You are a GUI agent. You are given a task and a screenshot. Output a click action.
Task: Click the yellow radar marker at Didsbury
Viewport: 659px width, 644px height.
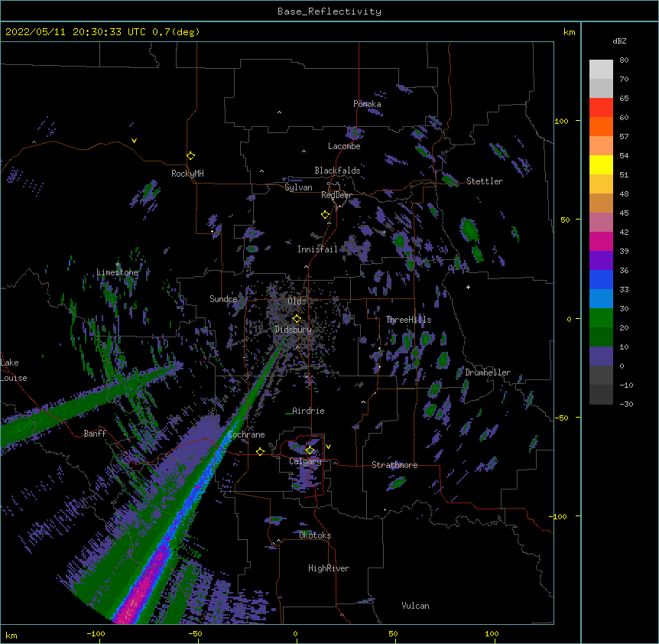click(297, 318)
